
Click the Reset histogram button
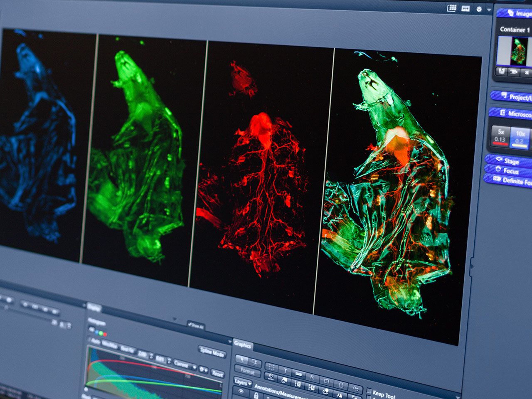[x=217, y=374]
